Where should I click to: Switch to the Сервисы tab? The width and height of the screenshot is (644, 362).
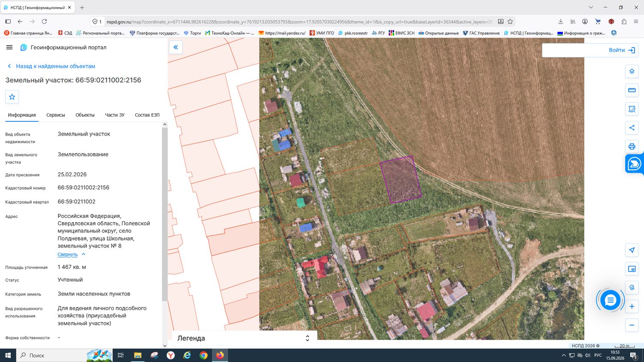coord(56,115)
